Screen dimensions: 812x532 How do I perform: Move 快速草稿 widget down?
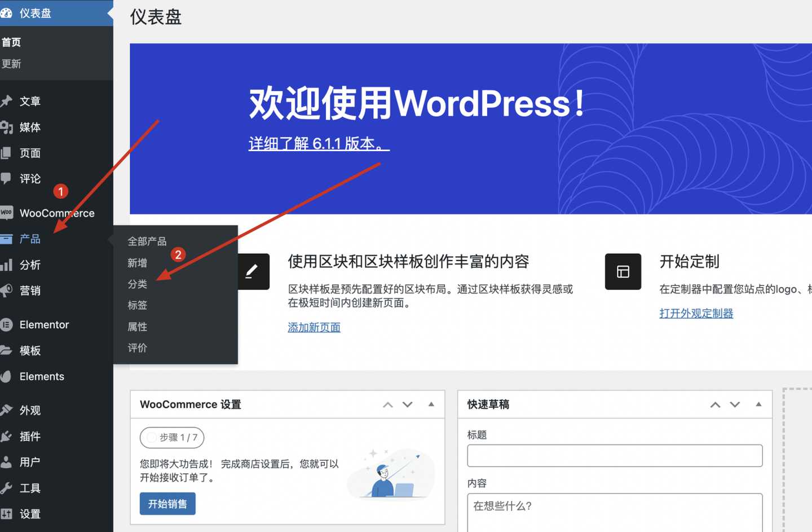click(735, 405)
